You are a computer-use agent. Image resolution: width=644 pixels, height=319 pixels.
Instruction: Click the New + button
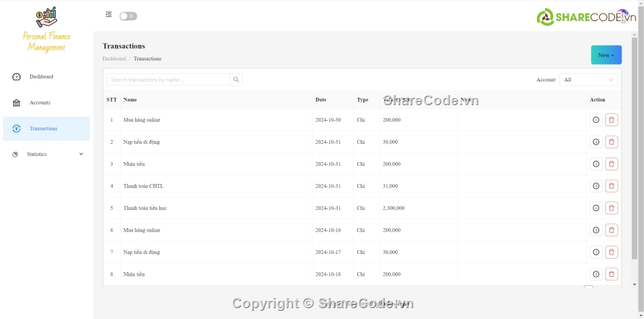tap(605, 55)
